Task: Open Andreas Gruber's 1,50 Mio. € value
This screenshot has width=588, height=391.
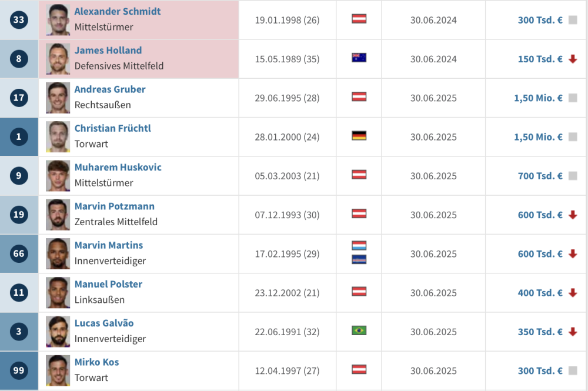Action: [538, 98]
